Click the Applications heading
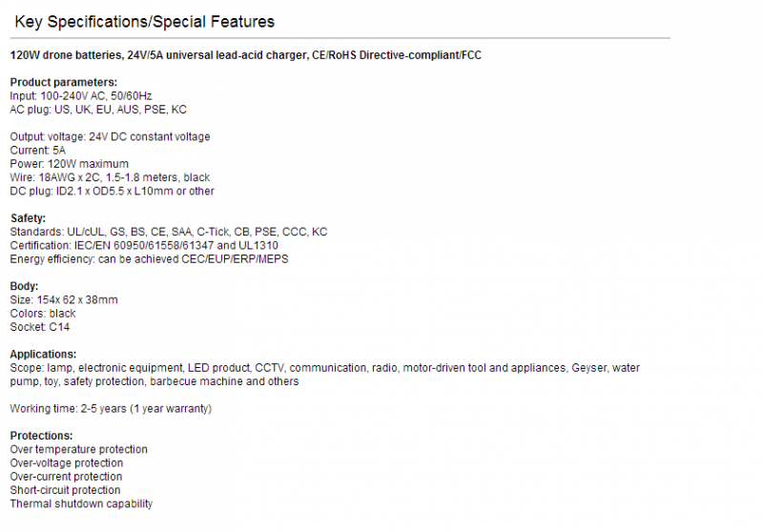763x532 pixels. [43, 355]
